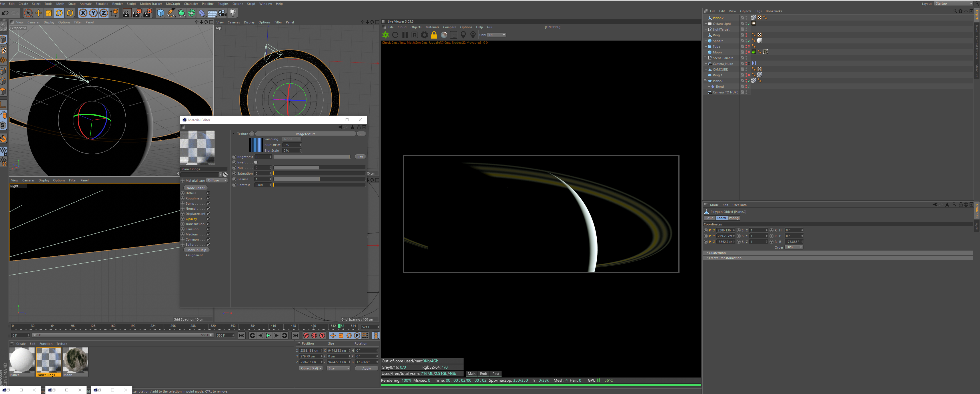Toggle the Bump channel checkbox

click(208, 204)
